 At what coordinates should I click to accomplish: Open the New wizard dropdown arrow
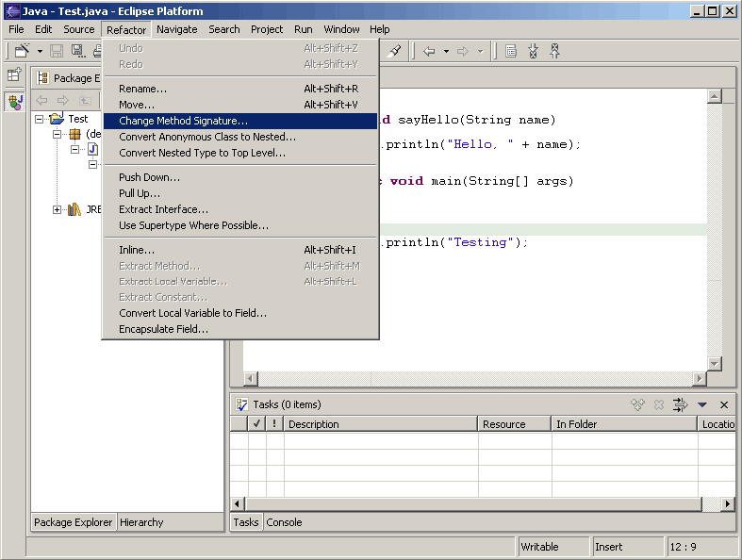click(x=40, y=51)
